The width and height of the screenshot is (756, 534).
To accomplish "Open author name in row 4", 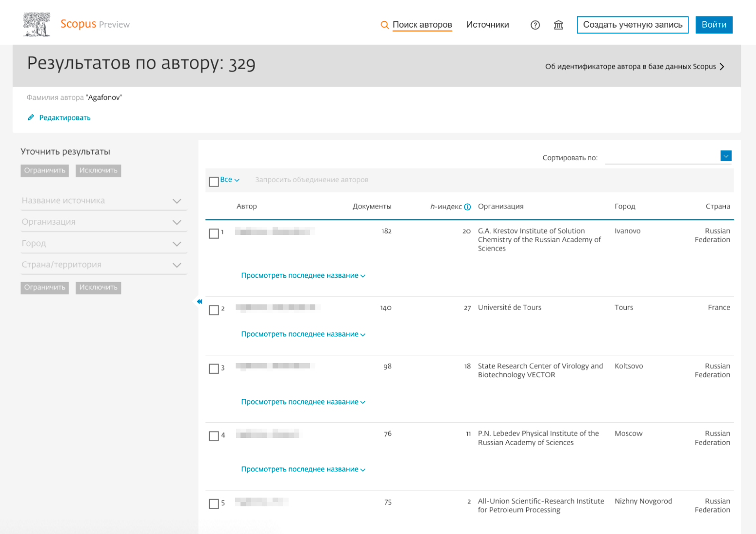I will click(268, 434).
